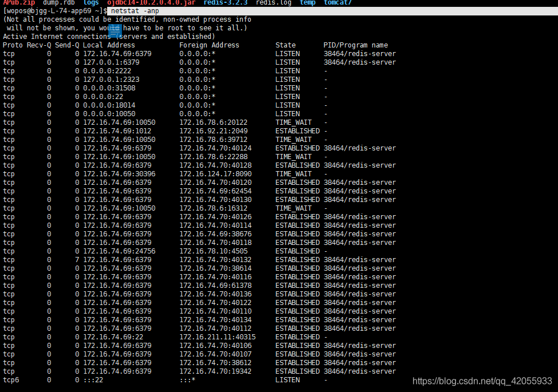Select foreign address "172.16.74.69:38676"

215,234
